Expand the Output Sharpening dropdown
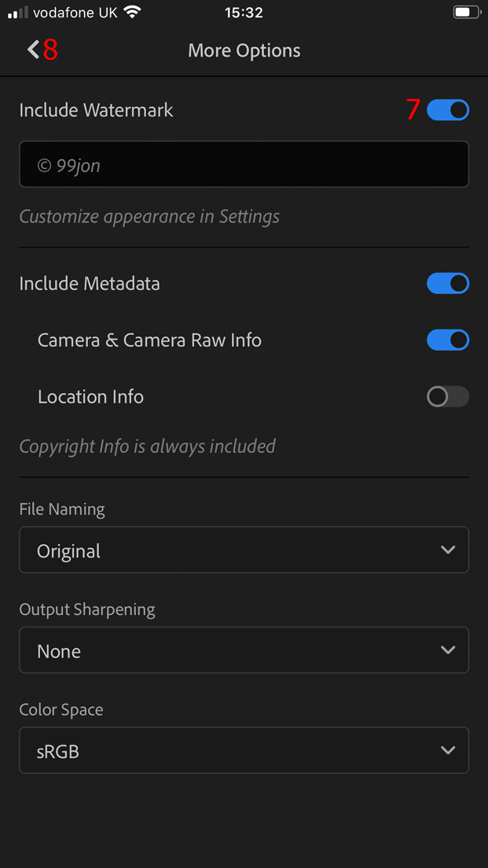Screen dimensions: 488x868 244,650
